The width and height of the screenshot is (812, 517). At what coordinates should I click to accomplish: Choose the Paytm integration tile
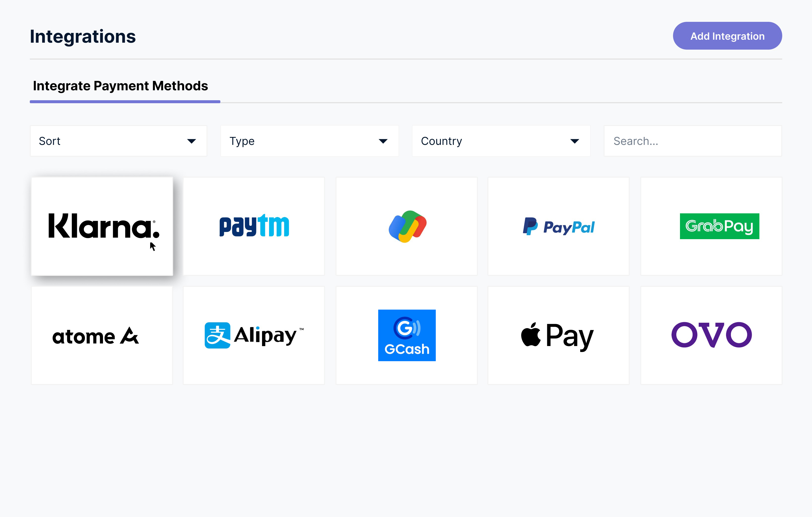[254, 226]
